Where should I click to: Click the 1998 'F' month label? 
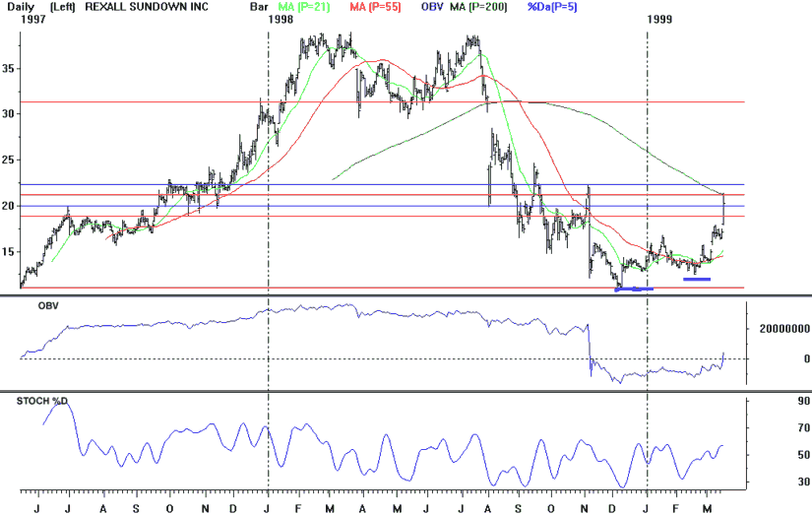click(x=298, y=509)
